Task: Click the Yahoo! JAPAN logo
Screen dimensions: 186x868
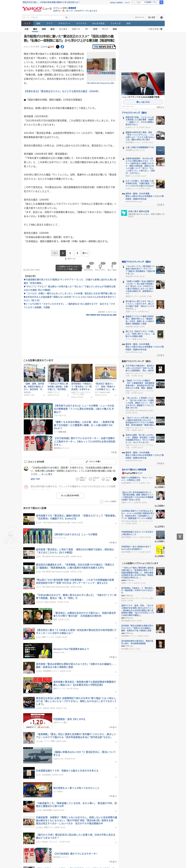Action: [32, 9]
